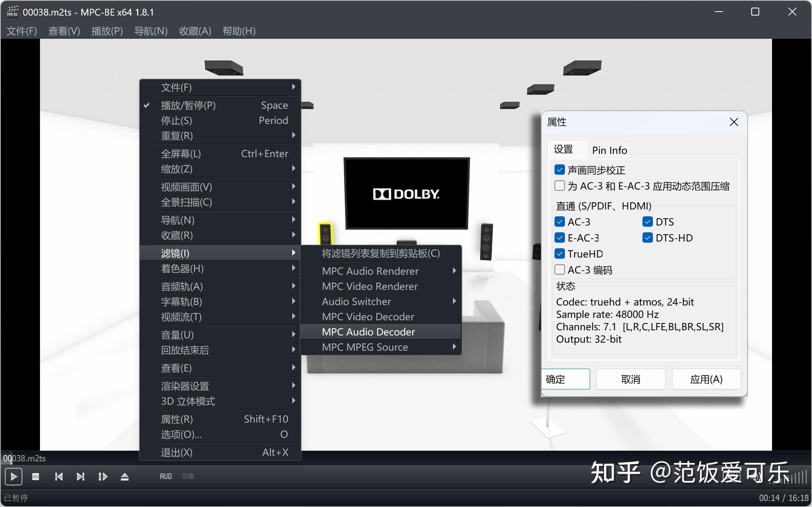Click the frame step forward icon
This screenshot has width=812, height=507.
(103, 476)
